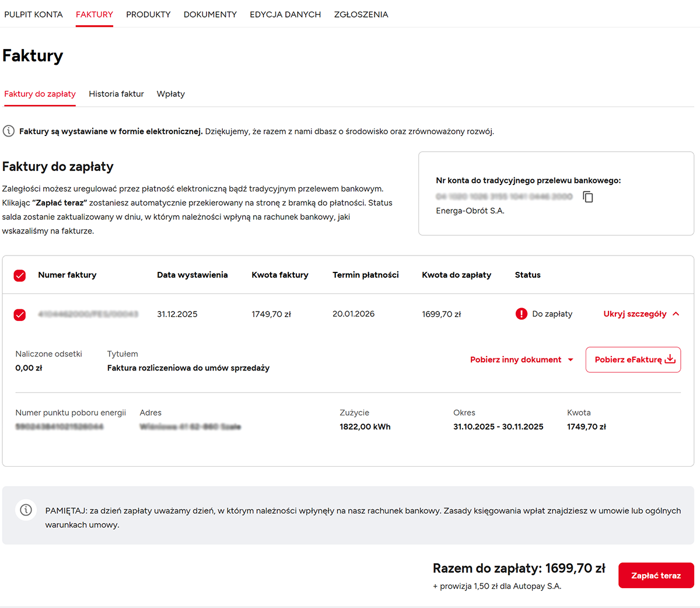
Task: Navigate to EDYCJA DANYCH
Action: [x=285, y=15]
